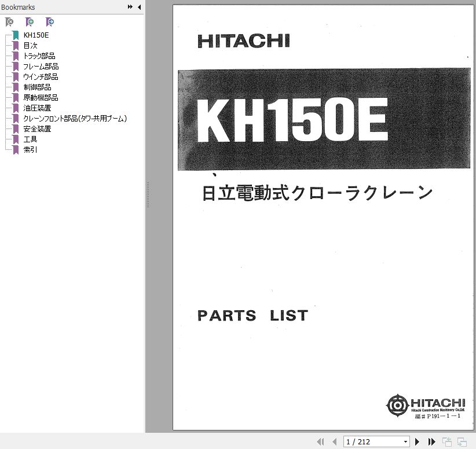Go to the first page
The height and width of the screenshot is (449, 476).
pos(320,441)
